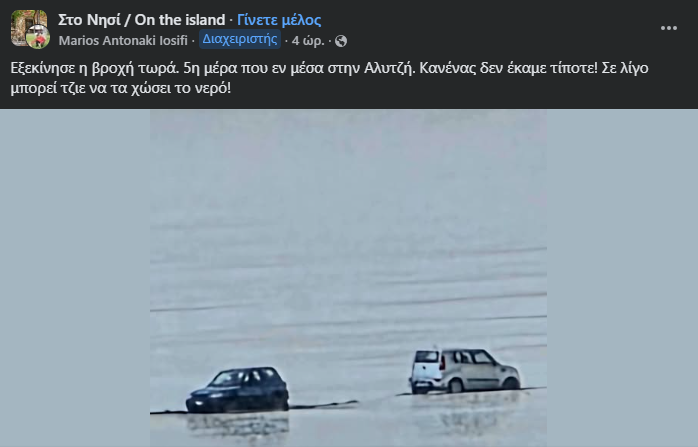Click the small author profile picture overlay
The width and height of the screenshot is (698, 447).
[38, 37]
